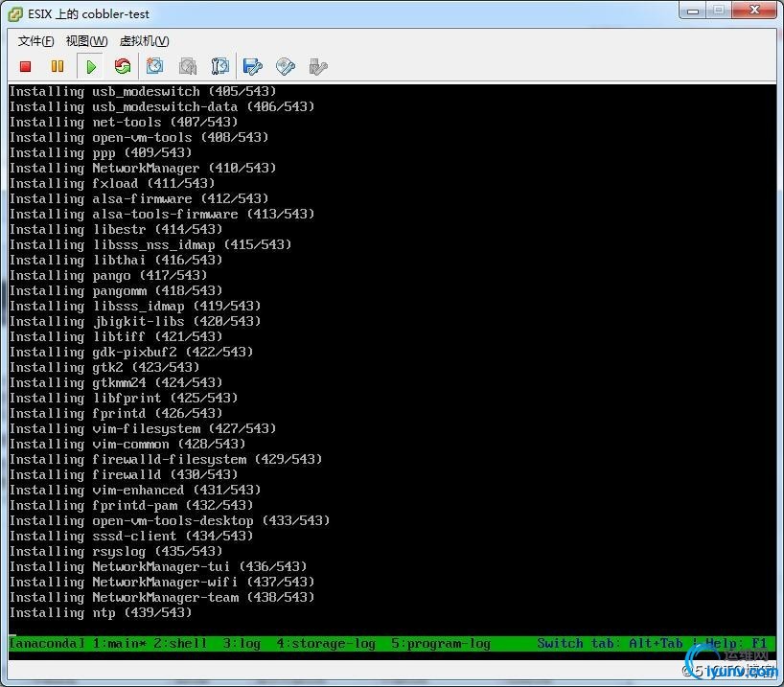Select the 4:storage-log tab
Image resolution: width=784 pixels, height=687 pixels.
click(x=326, y=643)
